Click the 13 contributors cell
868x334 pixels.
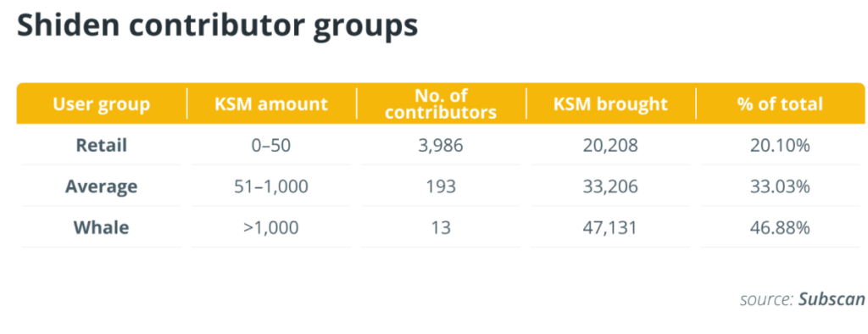(x=441, y=227)
